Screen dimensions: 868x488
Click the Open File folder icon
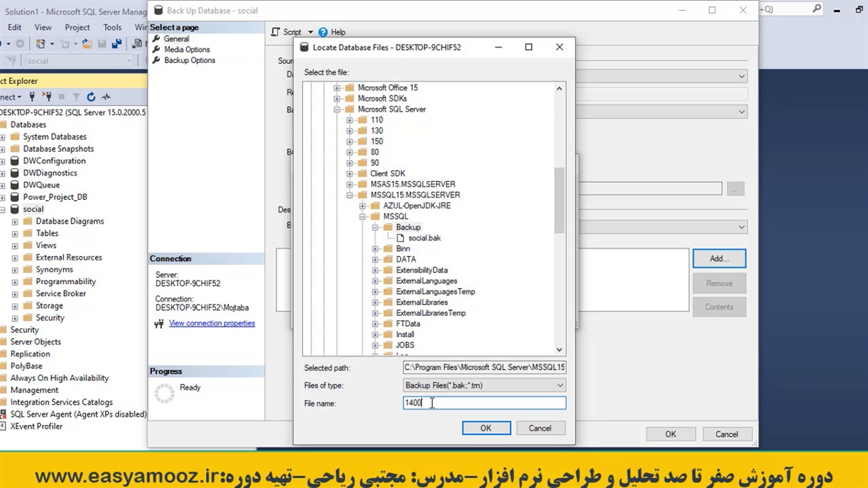[x=87, y=44]
